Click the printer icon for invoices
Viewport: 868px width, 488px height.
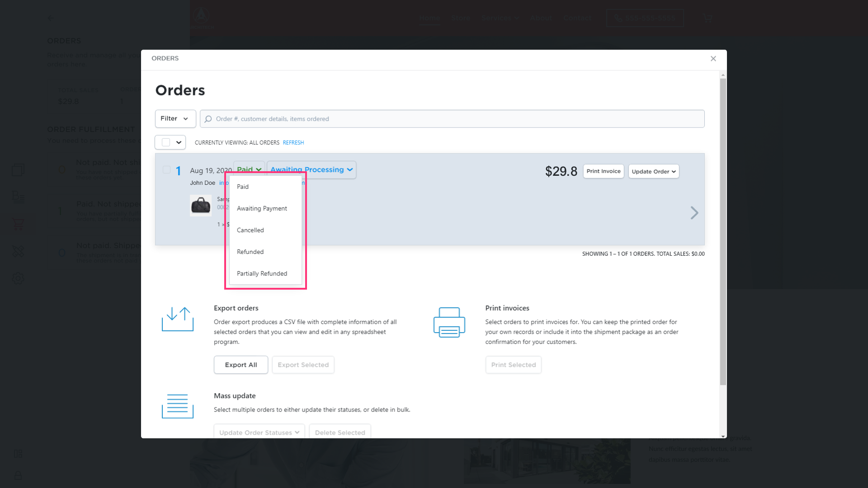click(x=449, y=322)
